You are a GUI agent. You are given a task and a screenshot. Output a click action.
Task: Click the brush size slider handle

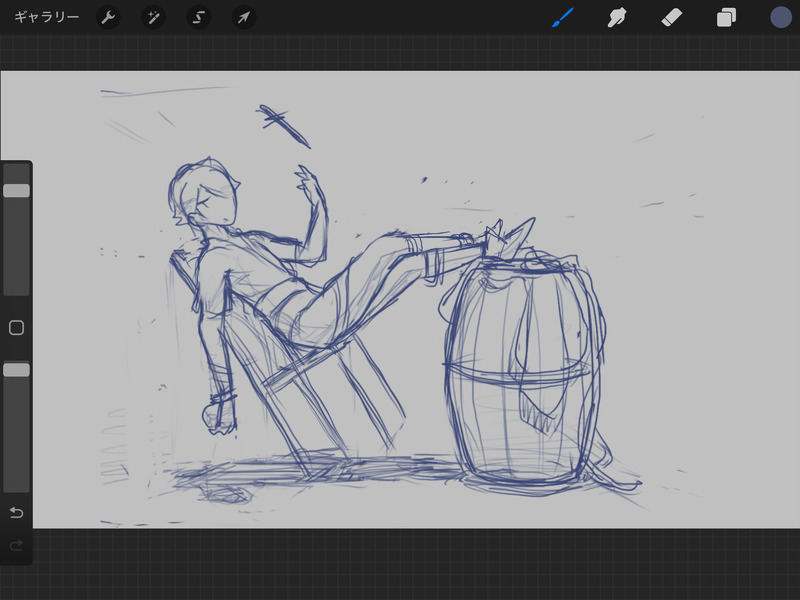(16, 191)
